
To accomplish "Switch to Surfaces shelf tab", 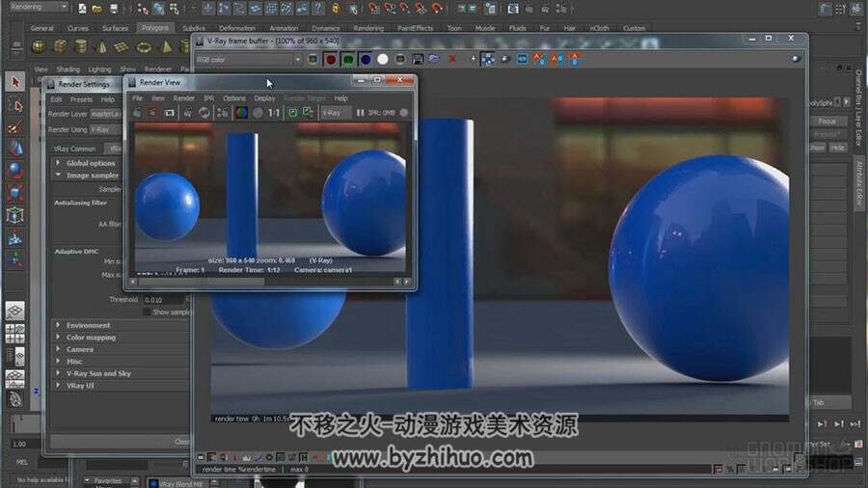I will (x=115, y=28).
